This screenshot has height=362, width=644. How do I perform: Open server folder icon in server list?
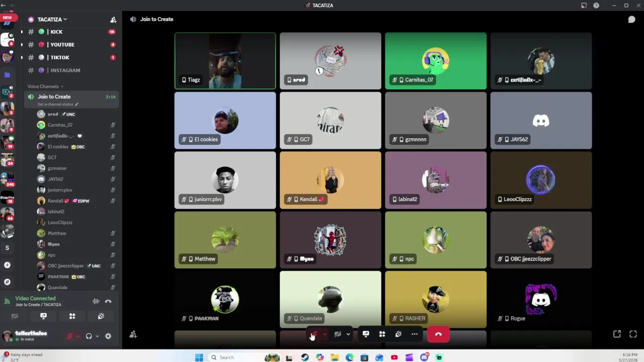[7, 75]
